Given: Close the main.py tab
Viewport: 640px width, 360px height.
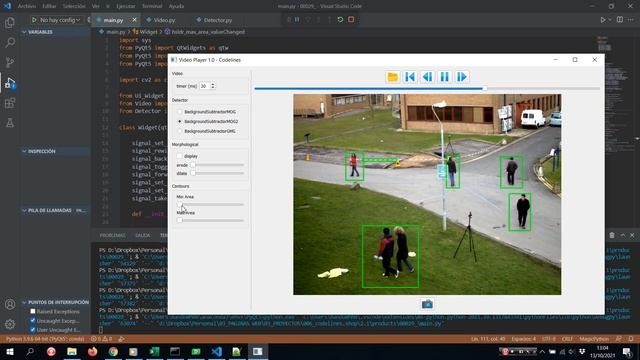Looking at the screenshot, I should click(134, 20).
